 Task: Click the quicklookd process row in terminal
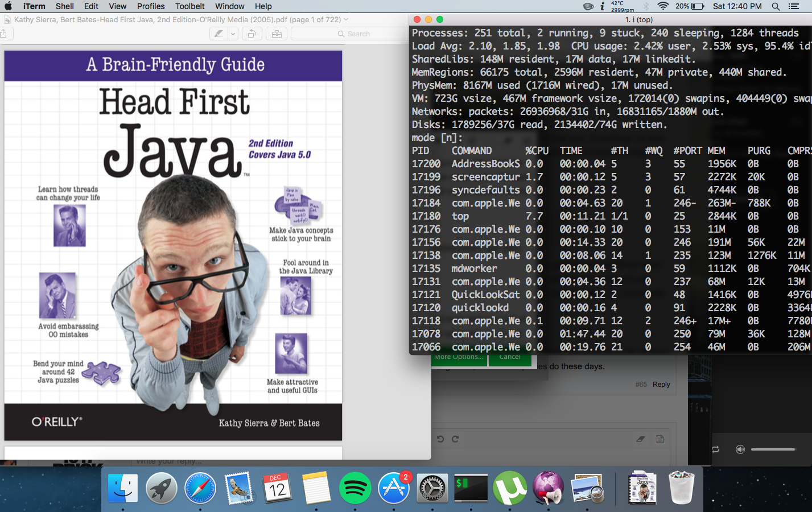tap(612, 308)
